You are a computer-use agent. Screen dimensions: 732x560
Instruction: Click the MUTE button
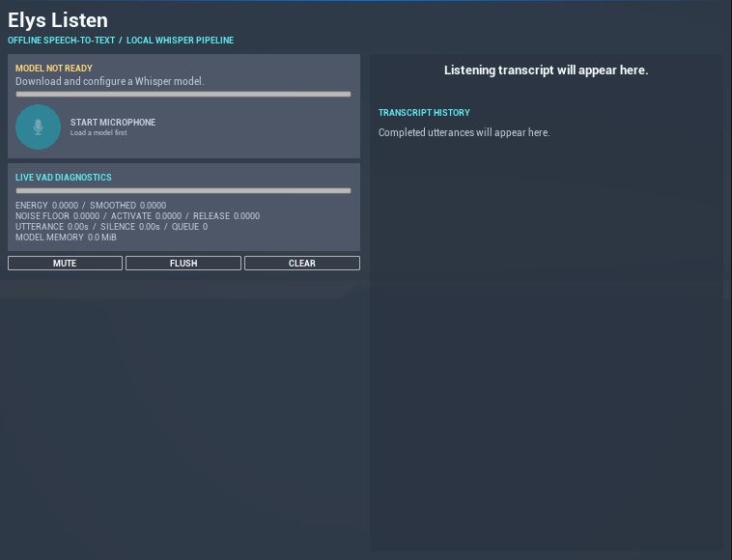[x=65, y=264]
